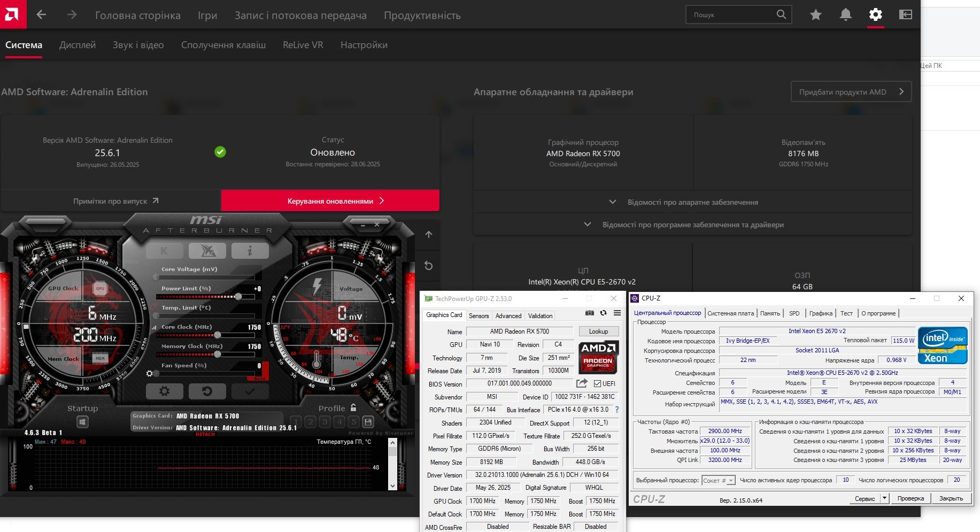Screen dimensions: 980x532
Task: Select Afterburner profile slot 3
Action: tap(325, 422)
